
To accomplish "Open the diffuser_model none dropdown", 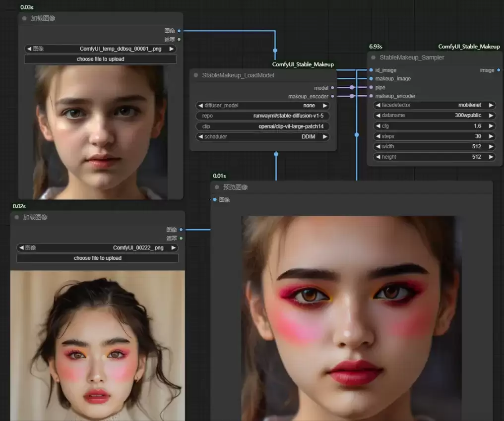I will click(x=262, y=106).
